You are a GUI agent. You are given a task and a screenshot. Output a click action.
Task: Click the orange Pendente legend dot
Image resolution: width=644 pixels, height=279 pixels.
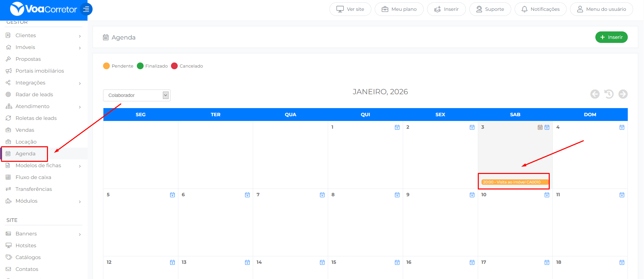click(106, 66)
